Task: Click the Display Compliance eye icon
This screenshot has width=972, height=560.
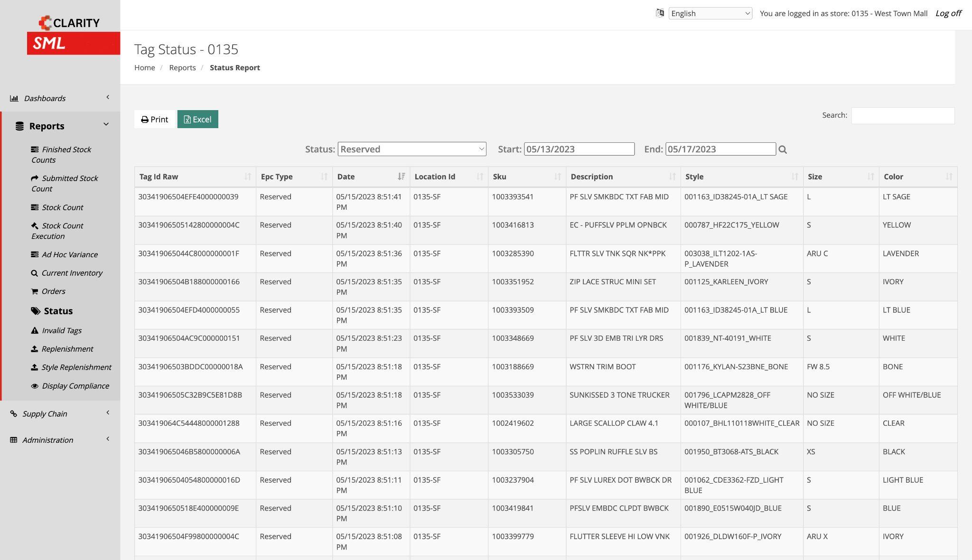Action: pos(35,386)
